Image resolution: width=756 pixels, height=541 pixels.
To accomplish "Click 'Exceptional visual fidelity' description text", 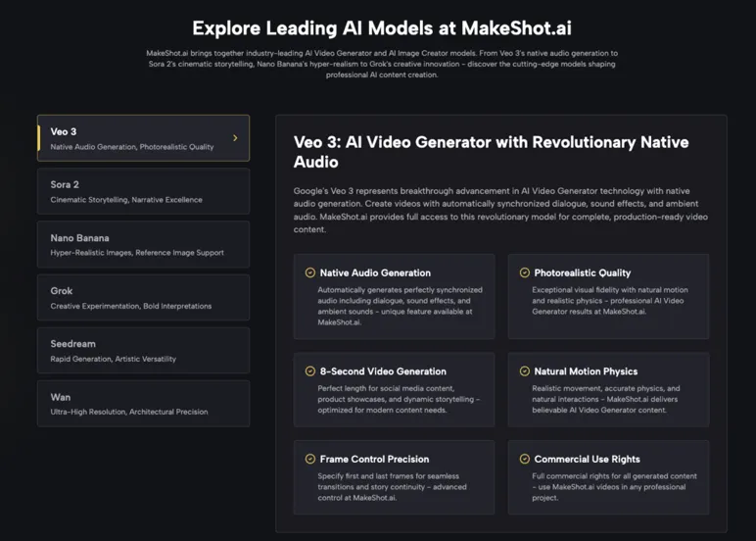I will click(610, 301).
